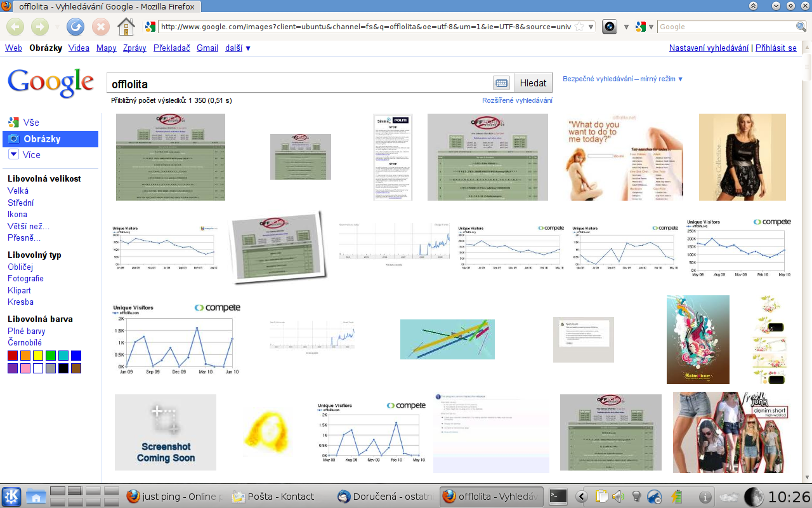The height and width of the screenshot is (508, 812).
Task: Open the Videa link in Google top bar
Action: 79,48
